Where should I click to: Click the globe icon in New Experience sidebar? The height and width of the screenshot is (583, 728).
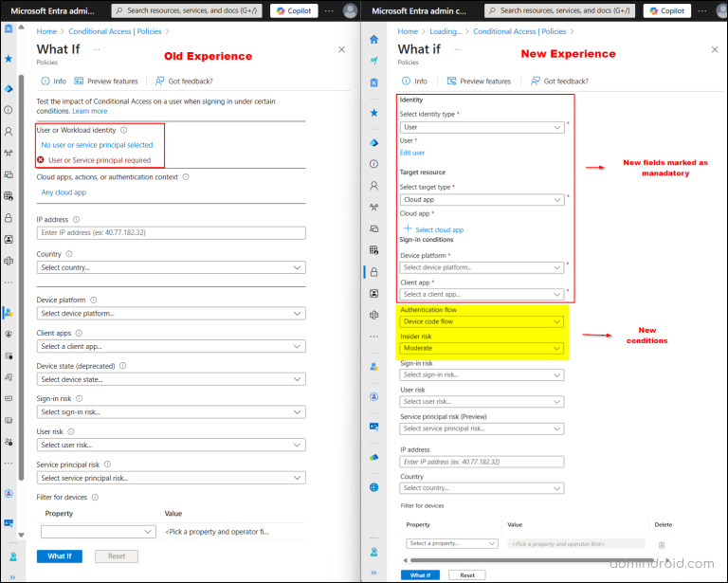tap(373, 487)
